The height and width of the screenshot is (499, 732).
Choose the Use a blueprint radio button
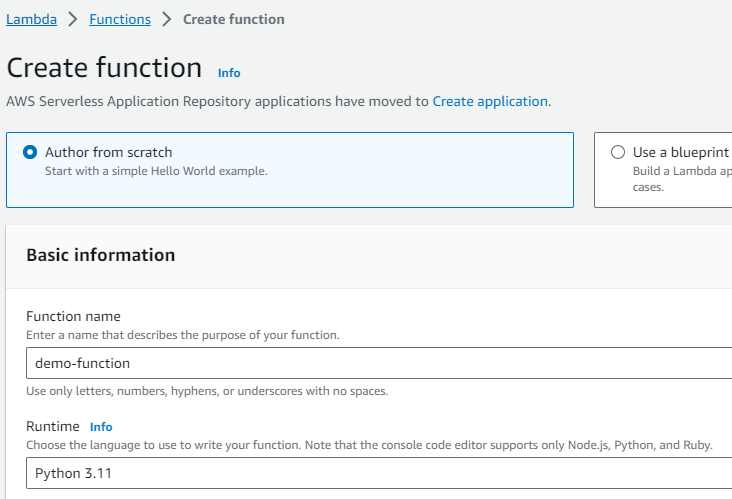click(x=618, y=153)
